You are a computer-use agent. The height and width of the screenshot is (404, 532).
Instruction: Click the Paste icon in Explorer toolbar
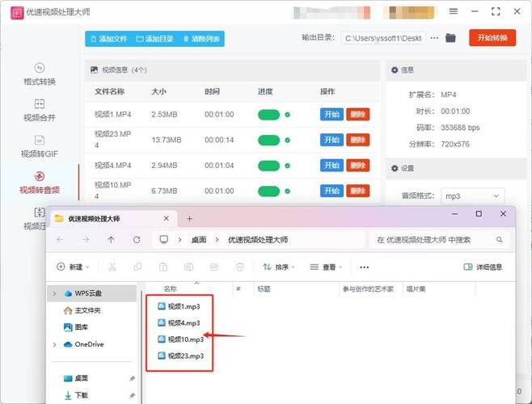[x=163, y=267]
